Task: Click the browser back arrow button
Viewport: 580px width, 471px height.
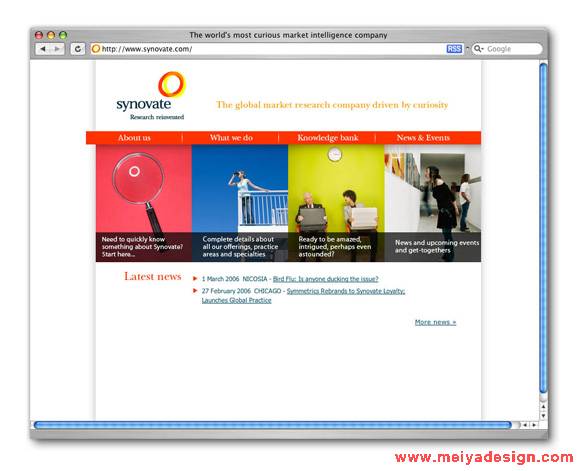Action: (x=43, y=48)
